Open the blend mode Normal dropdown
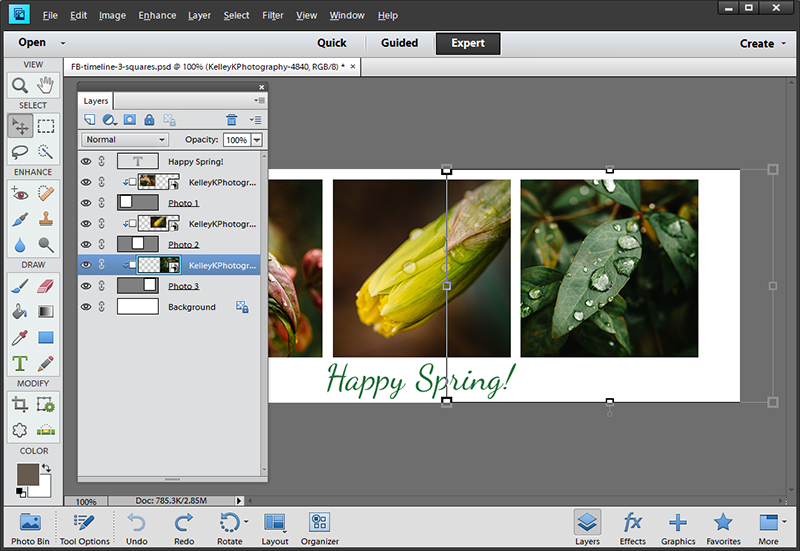Image resolution: width=800 pixels, height=551 pixels. click(x=124, y=140)
